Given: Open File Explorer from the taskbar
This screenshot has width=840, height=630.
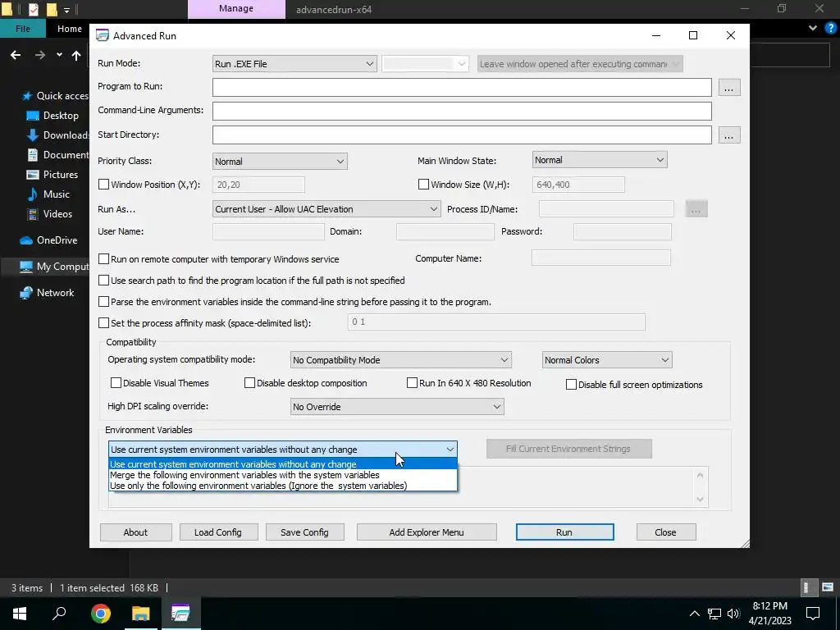Looking at the screenshot, I should point(141,614).
